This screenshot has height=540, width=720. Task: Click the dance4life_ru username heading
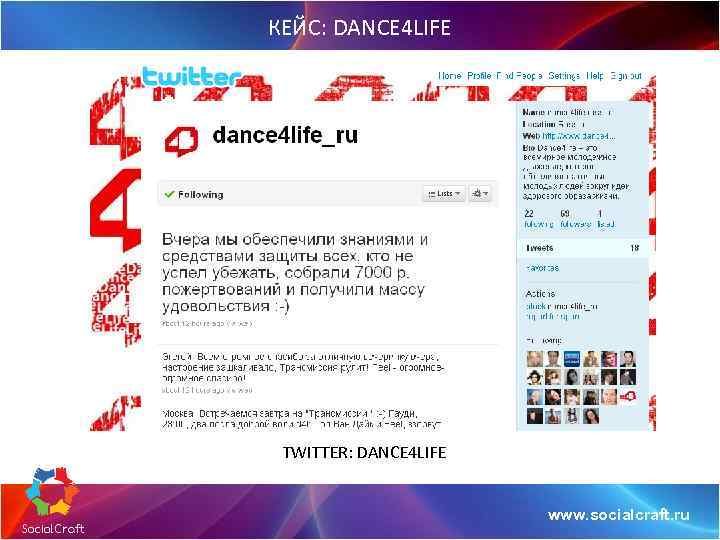(285, 135)
